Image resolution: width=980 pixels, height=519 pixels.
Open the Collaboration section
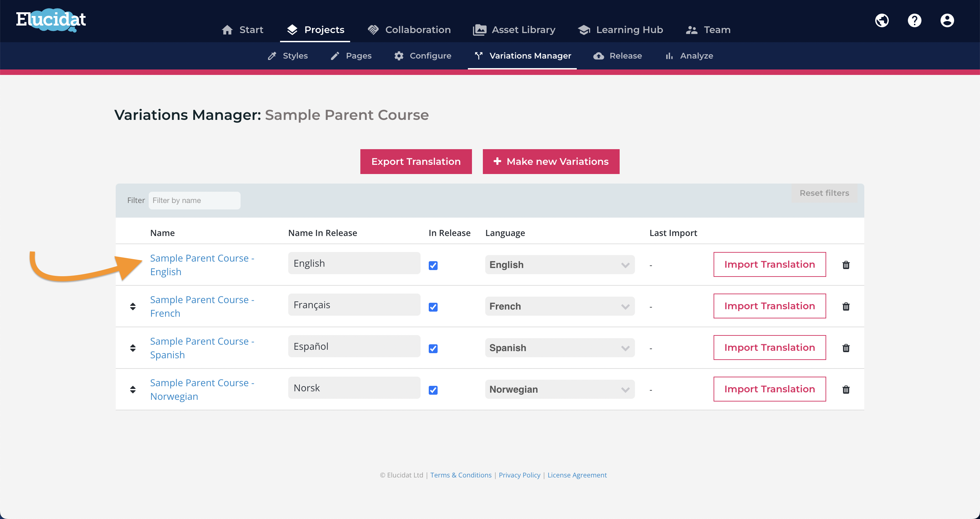[x=409, y=30]
